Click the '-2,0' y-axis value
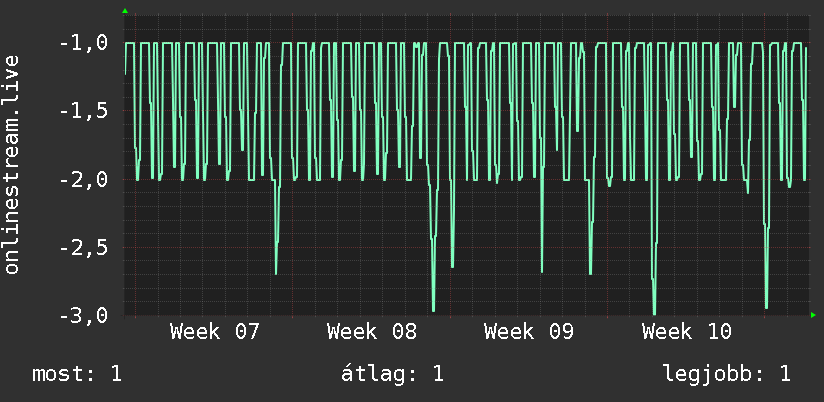824x402 pixels. (84, 180)
